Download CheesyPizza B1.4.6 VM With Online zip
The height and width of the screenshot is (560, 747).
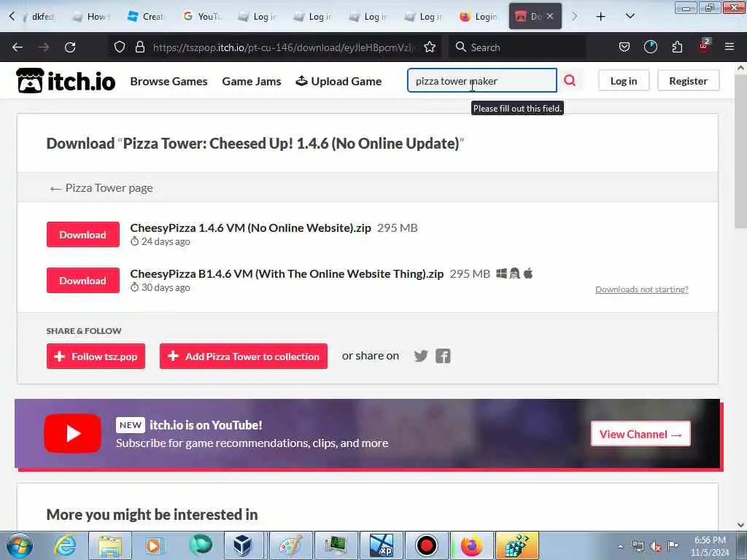coord(83,281)
